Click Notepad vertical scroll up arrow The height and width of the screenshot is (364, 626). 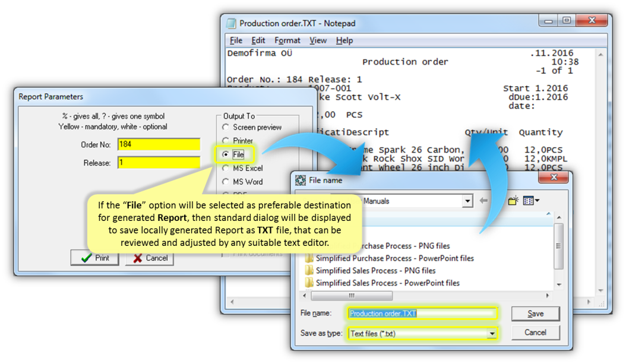tap(600, 54)
